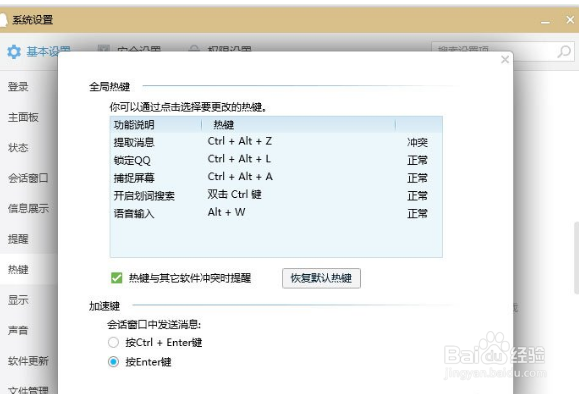Click the Ctrl + Alt + A hotkey value

coord(240,177)
